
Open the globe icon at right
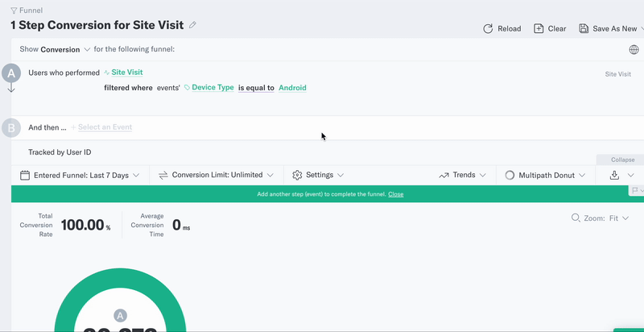coord(634,50)
